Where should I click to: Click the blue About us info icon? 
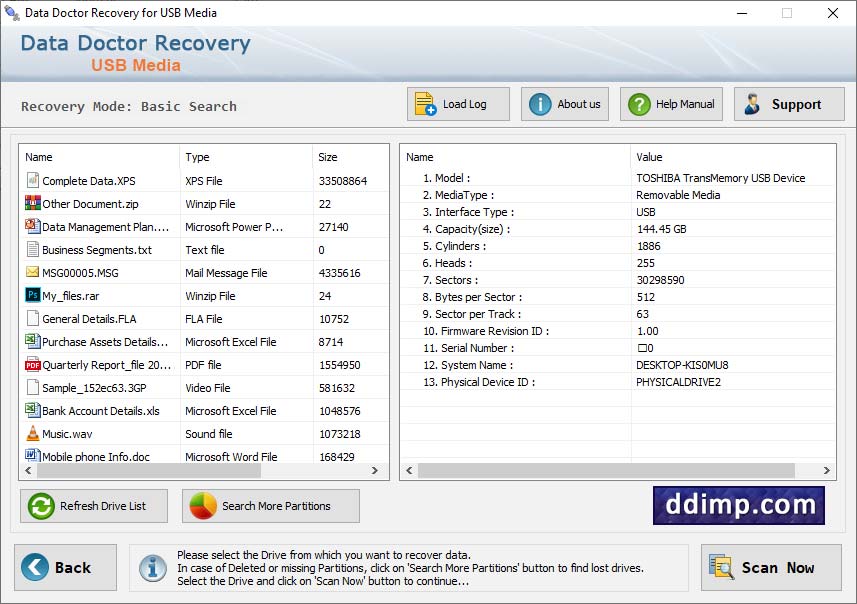(538, 103)
